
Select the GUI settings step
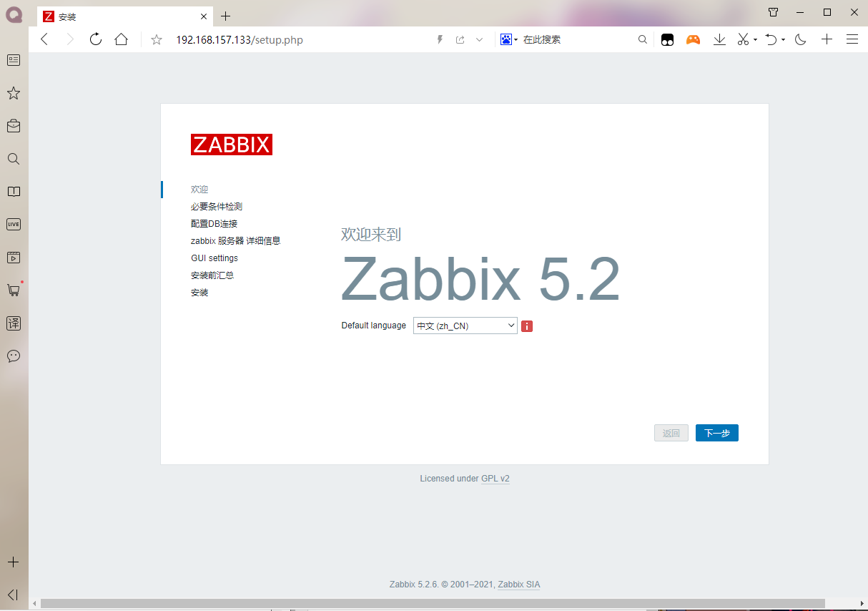pos(214,258)
